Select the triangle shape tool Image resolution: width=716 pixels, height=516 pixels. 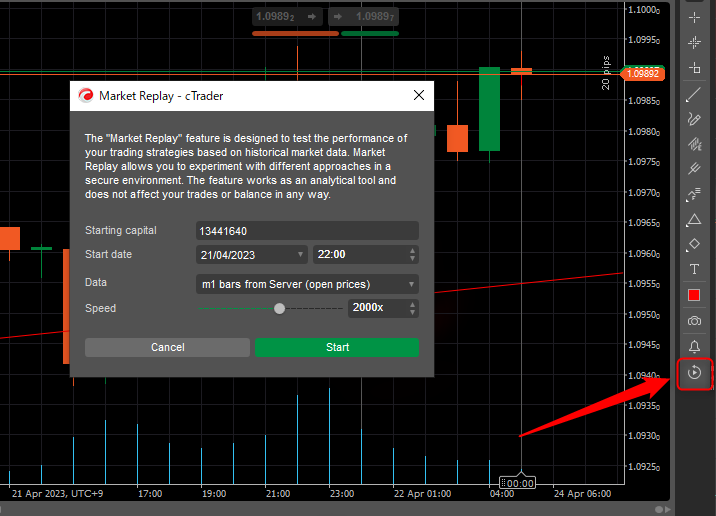694,220
